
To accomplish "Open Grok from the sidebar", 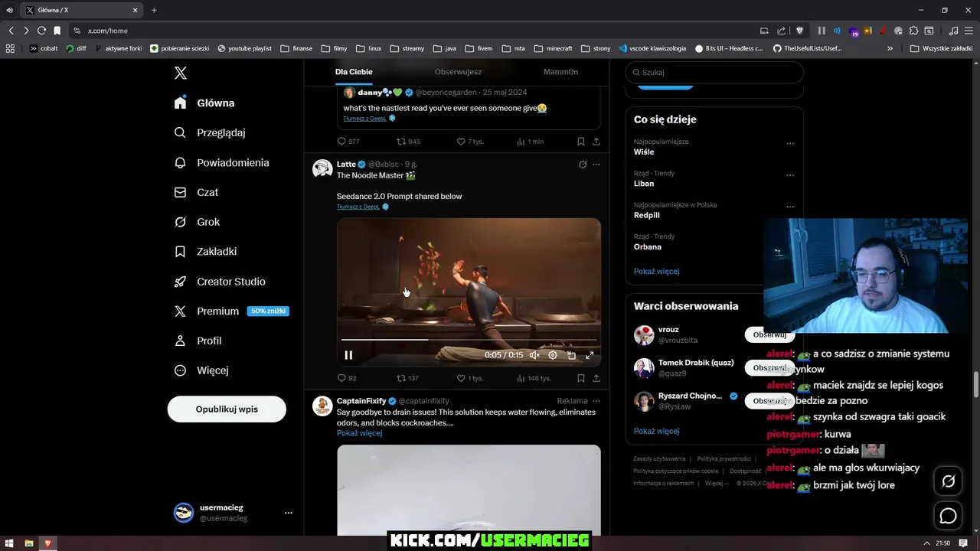I will click(x=198, y=222).
